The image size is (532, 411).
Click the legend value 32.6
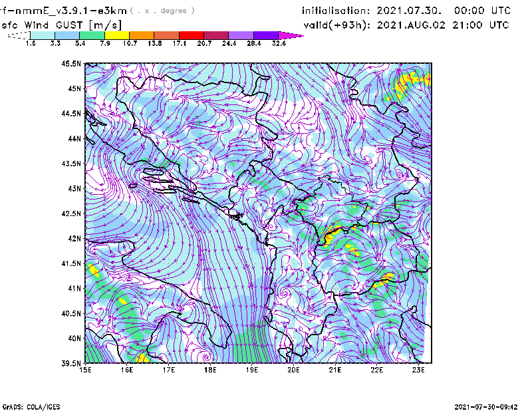(x=279, y=43)
